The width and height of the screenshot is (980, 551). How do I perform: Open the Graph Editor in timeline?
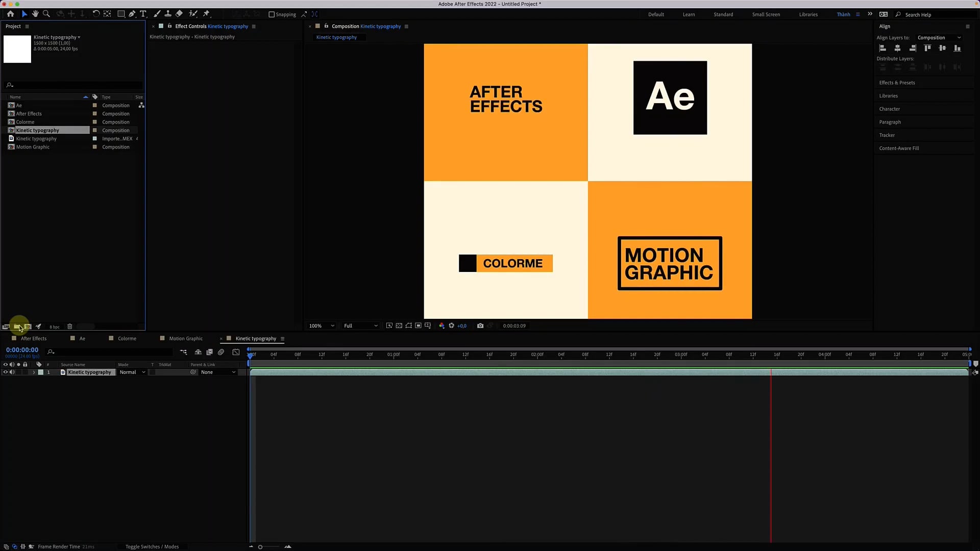point(236,352)
